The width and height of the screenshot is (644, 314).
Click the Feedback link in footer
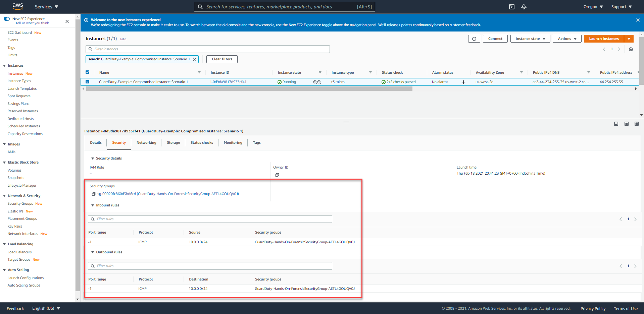(x=15, y=309)
